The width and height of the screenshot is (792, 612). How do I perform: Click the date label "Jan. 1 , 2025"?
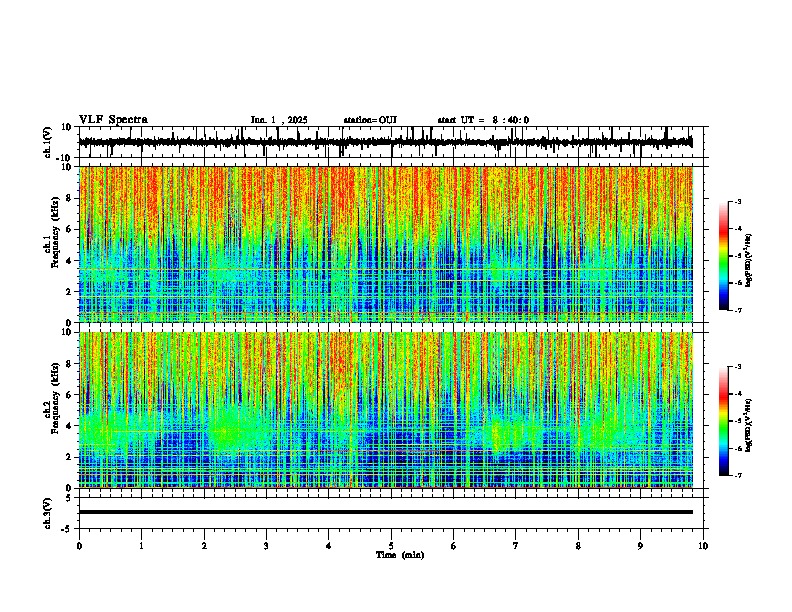(279, 120)
